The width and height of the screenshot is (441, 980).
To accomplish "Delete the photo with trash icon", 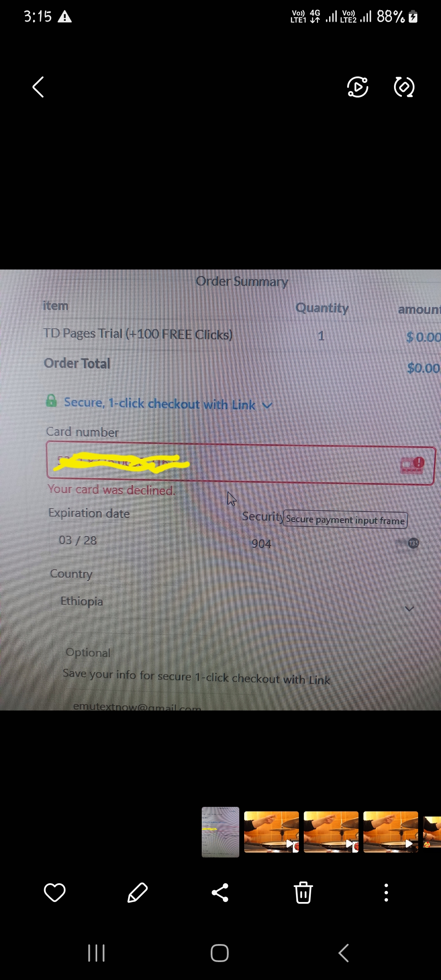I will pos(303,892).
